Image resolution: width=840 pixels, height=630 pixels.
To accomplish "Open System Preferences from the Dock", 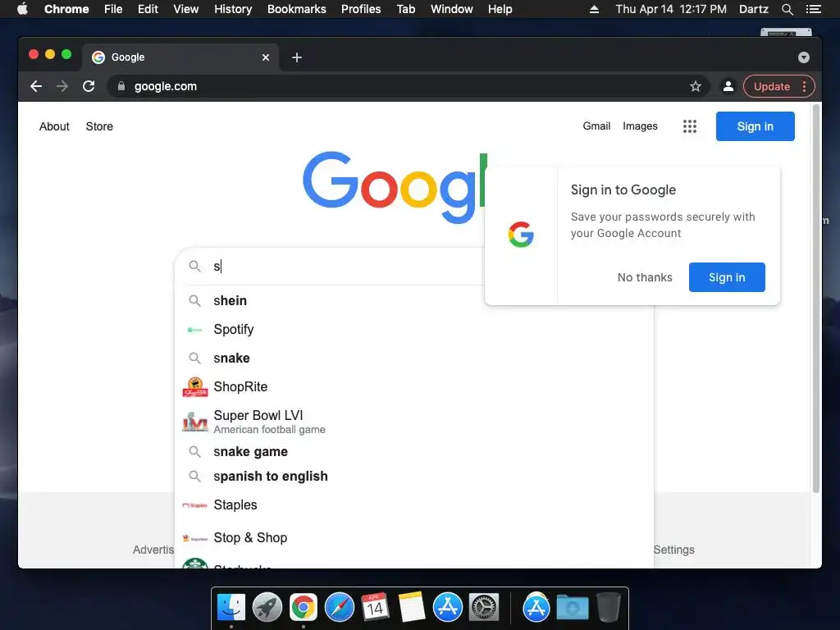I will pos(484,608).
